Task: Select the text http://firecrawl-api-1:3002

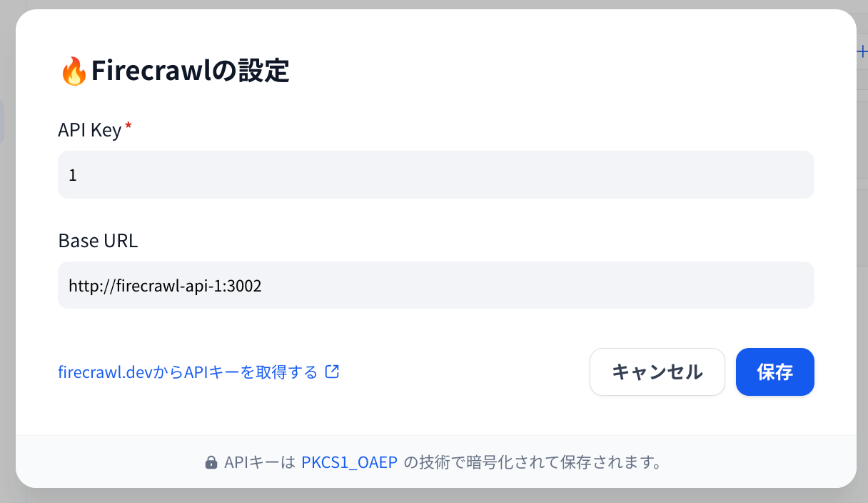Action: 165,285
